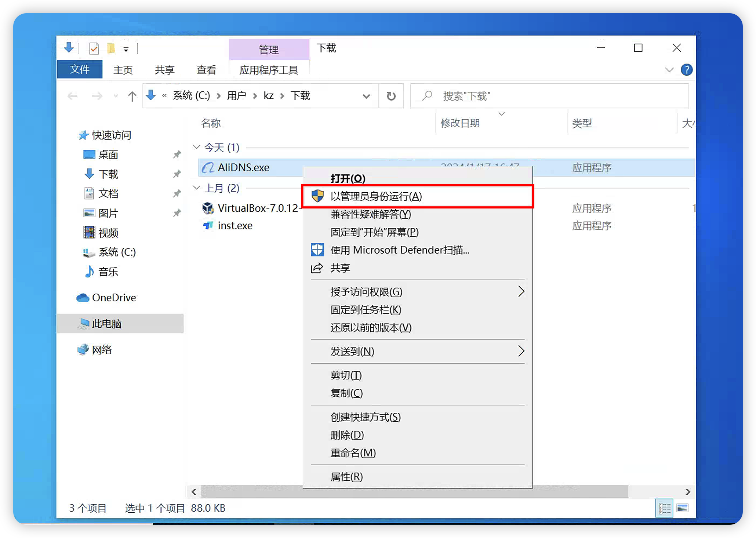Click horizontal scrollbar right arrow
The height and width of the screenshot is (538, 756).
688,492
